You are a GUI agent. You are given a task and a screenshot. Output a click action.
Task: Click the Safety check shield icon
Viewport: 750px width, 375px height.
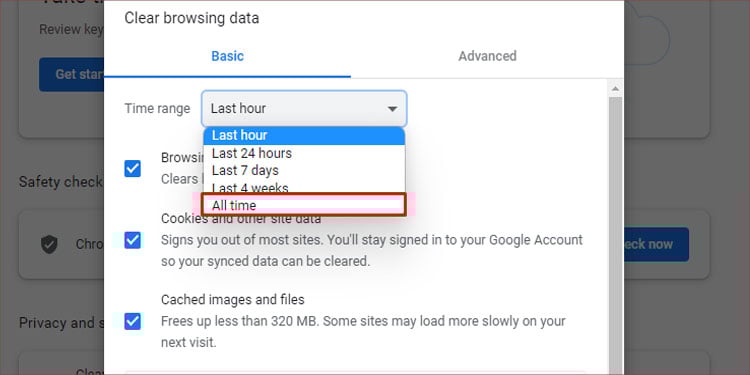coord(49,244)
